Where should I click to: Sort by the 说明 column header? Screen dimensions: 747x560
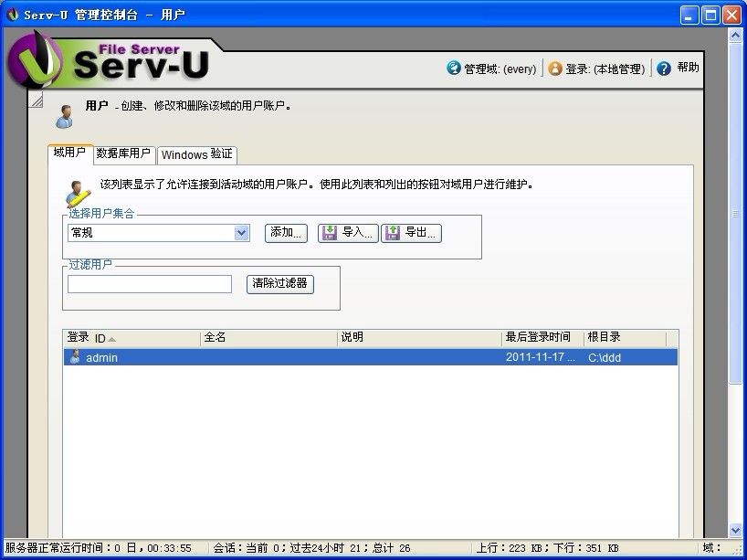coord(420,338)
